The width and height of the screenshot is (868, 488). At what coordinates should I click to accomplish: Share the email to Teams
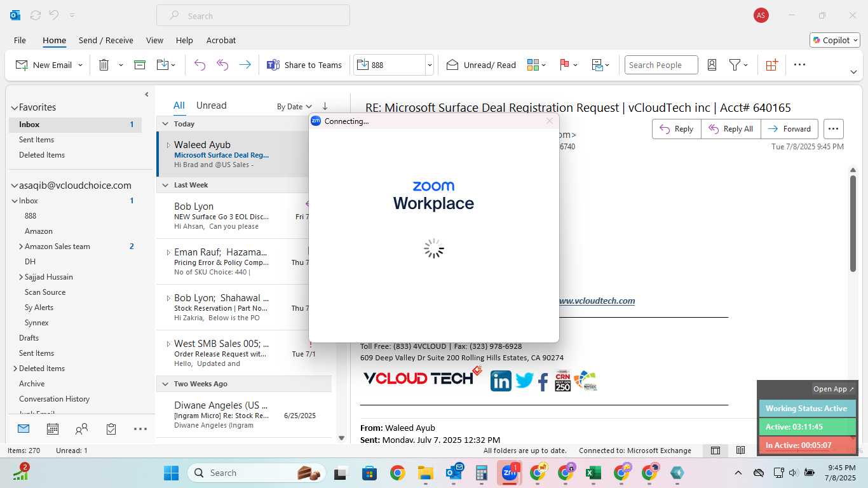[304, 65]
